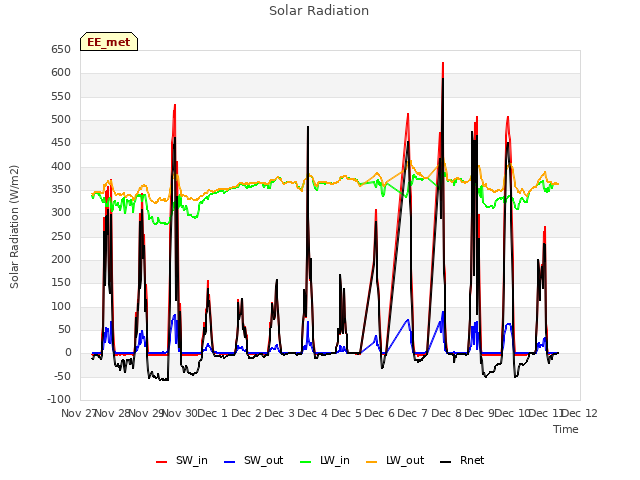Click the LW_out legend label
Viewport: 640px width, 480px height.
[x=405, y=460]
